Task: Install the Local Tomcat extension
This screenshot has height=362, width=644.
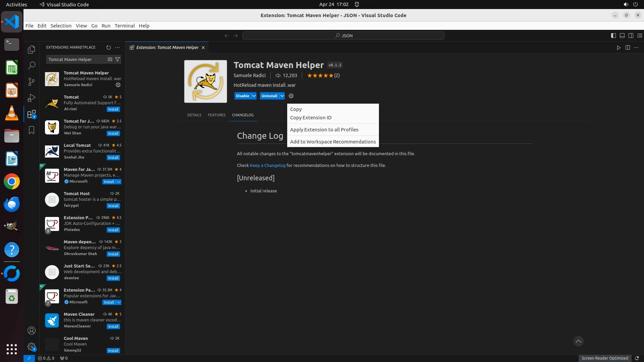Action: [x=113, y=158]
